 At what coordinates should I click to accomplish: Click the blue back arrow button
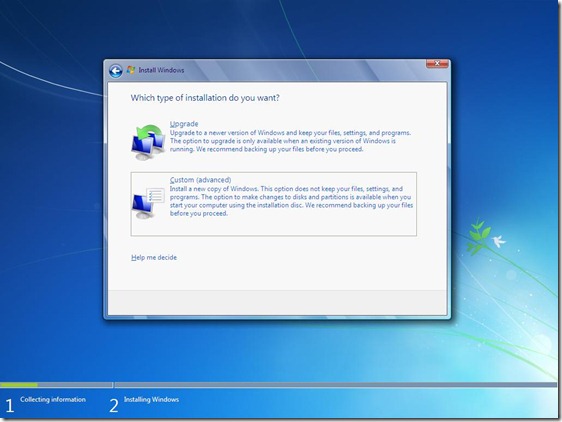coord(115,71)
